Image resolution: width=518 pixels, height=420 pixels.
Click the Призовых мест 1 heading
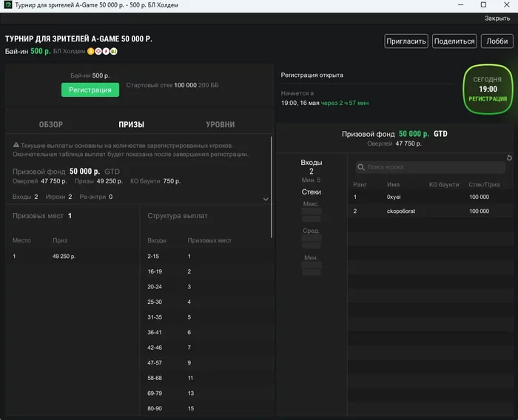coord(42,216)
